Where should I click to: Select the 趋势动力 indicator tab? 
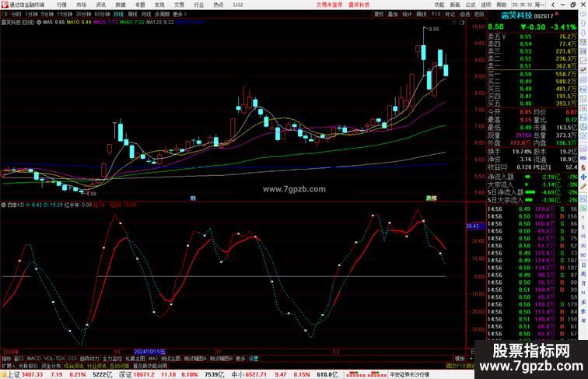[89, 359]
